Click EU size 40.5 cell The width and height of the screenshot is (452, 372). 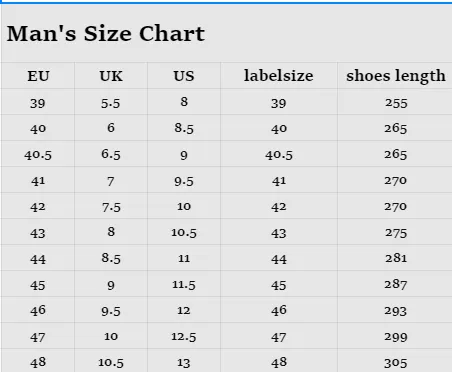[x=38, y=154]
